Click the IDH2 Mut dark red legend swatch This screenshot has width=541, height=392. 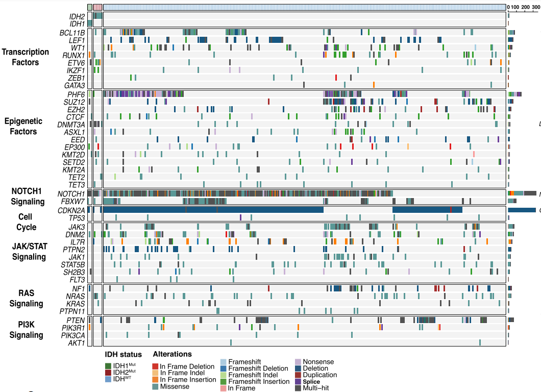point(108,373)
